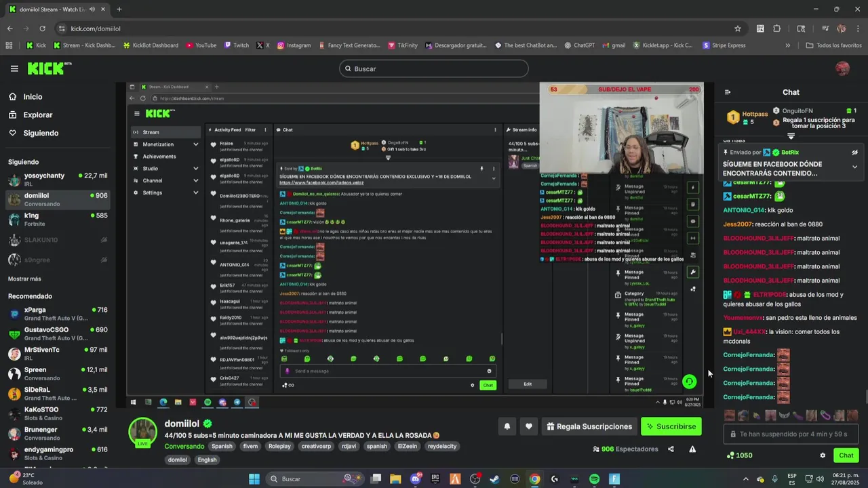Click the Regala Suscripciones button

point(589,426)
